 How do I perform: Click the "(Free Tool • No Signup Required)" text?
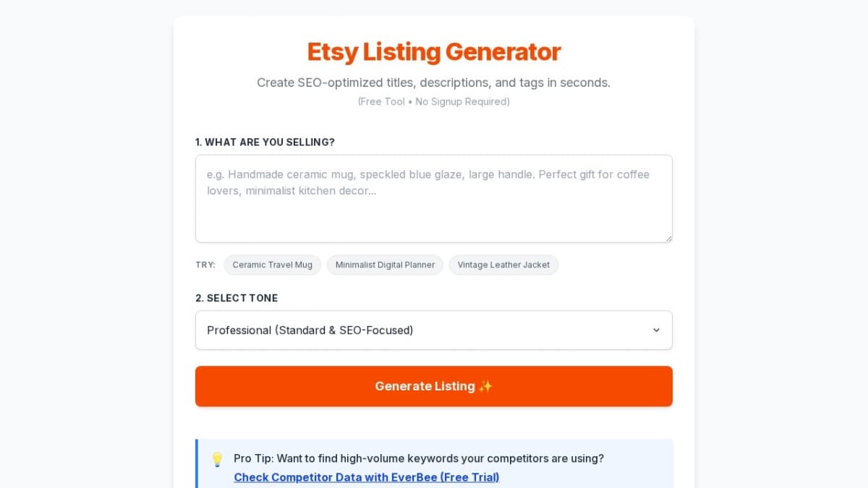tap(433, 101)
